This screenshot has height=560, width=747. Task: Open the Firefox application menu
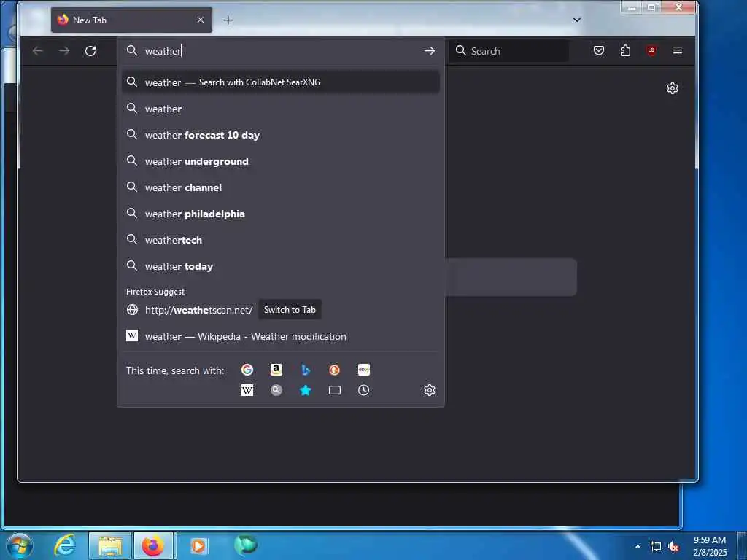[678, 50]
